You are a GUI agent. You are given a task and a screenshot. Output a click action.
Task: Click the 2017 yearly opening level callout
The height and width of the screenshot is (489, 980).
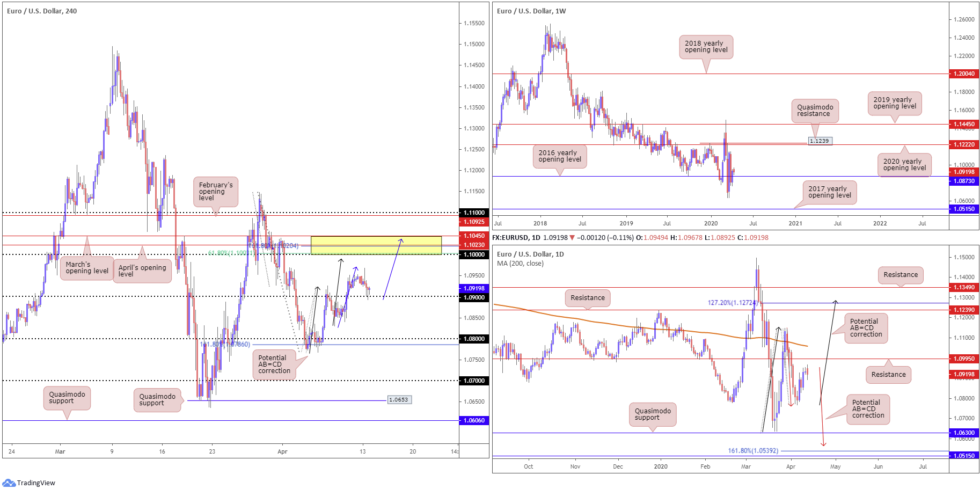(x=830, y=192)
